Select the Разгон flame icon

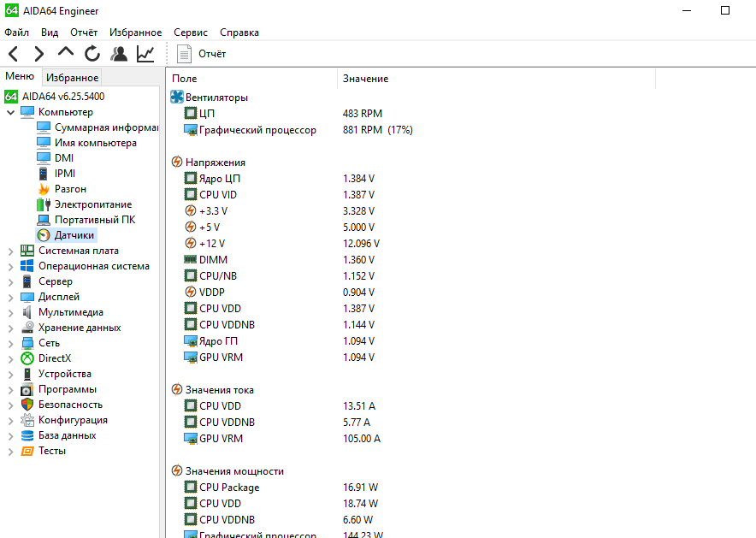(44, 189)
